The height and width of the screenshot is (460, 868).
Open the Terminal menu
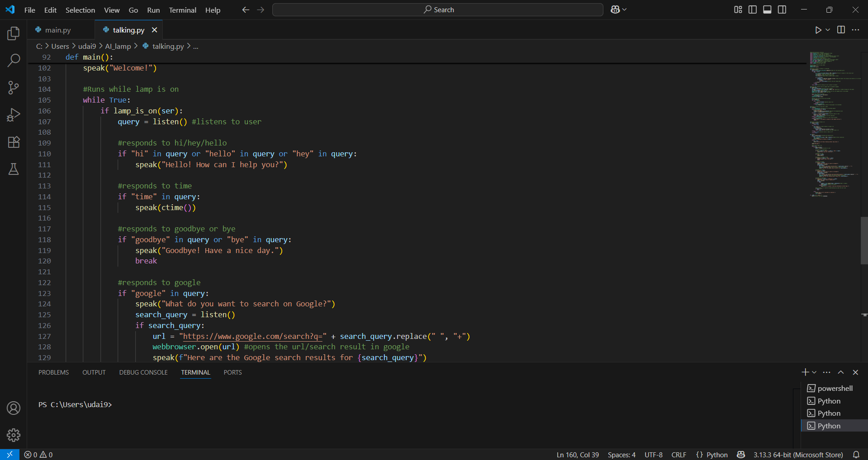tap(182, 10)
